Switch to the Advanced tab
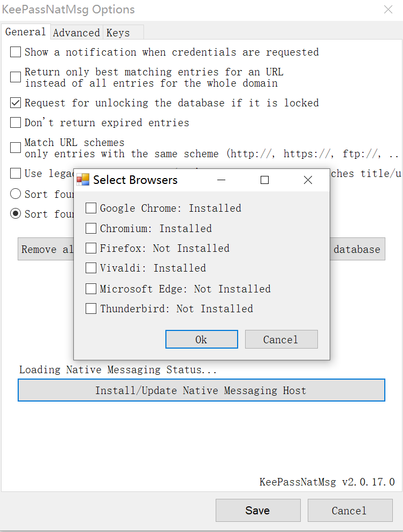The height and width of the screenshot is (532, 403). pos(76,32)
